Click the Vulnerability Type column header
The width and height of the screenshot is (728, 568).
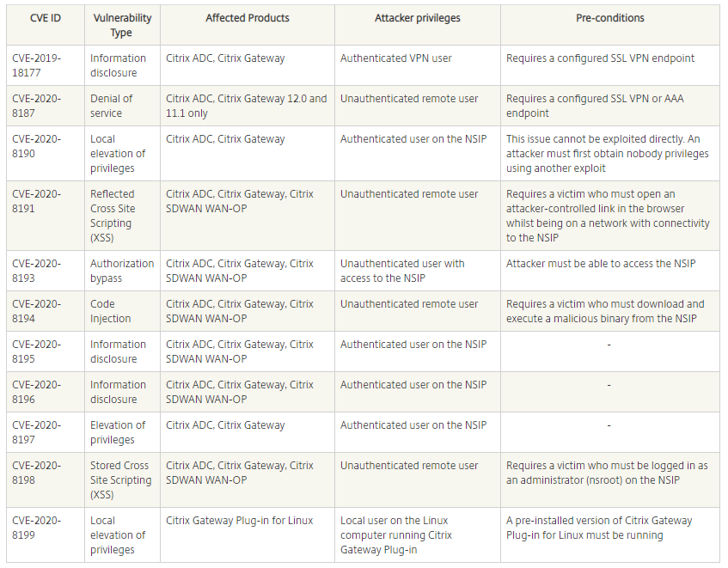point(121,26)
